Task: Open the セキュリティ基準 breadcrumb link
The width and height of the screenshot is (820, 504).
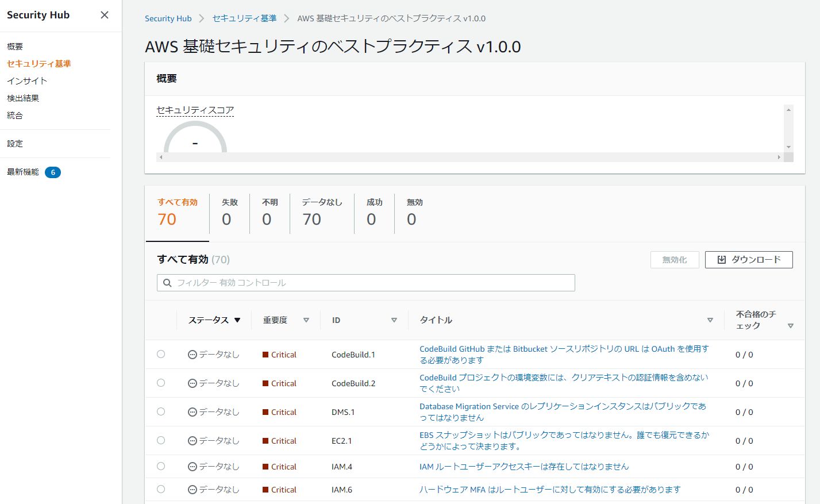Action: tap(244, 18)
